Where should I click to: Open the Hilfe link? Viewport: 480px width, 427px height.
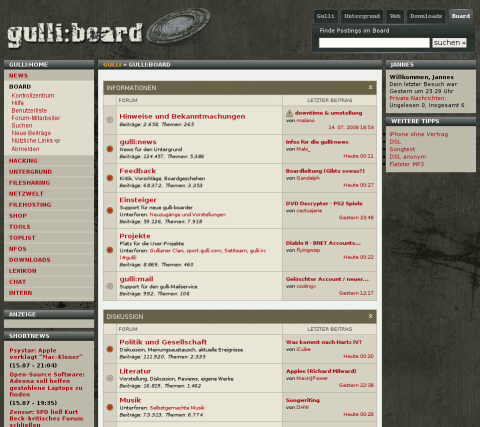click(x=18, y=103)
